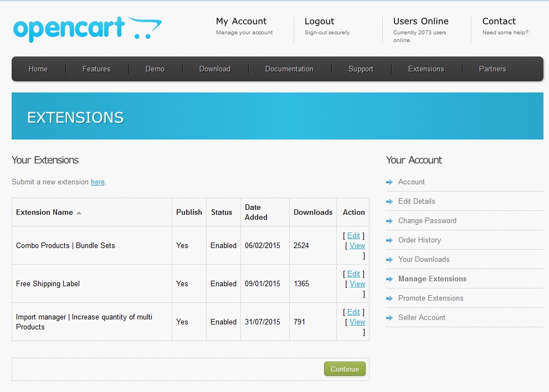The height and width of the screenshot is (392, 549).
Task: Open the Home menu item
Action: [38, 69]
